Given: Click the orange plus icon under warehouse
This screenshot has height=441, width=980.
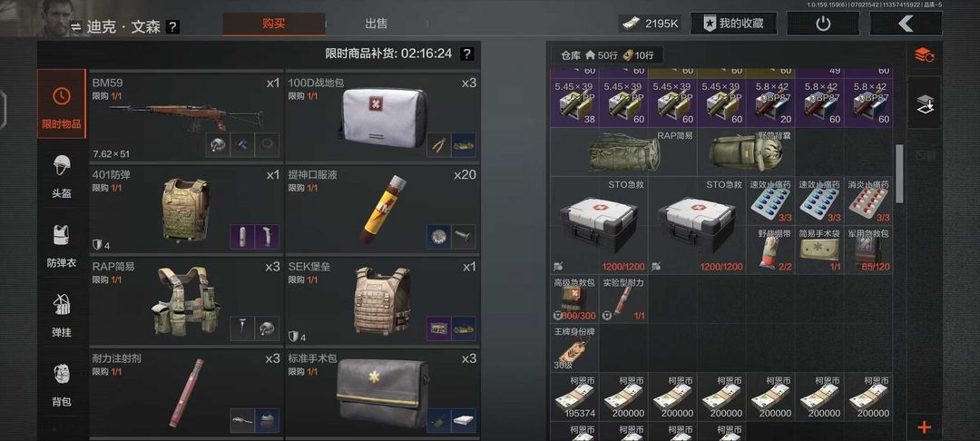Looking at the screenshot, I should coord(924,428).
